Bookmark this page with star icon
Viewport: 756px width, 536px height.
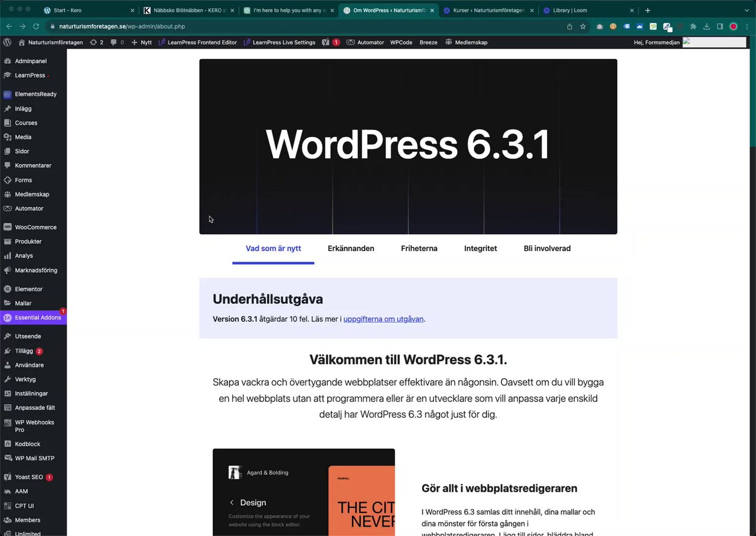coord(583,27)
